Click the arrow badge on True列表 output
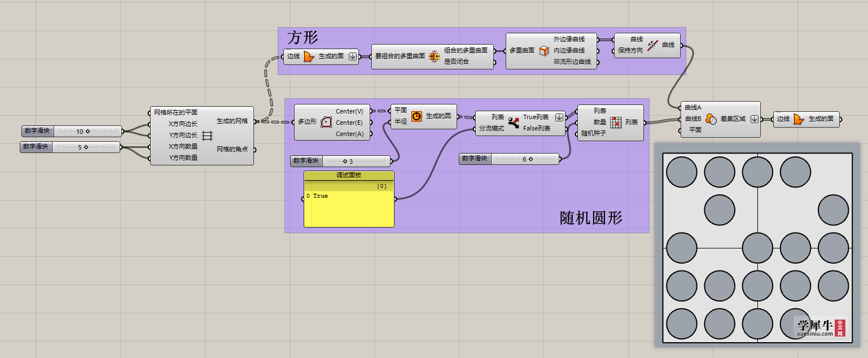868x358 pixels. pos(559,117)
